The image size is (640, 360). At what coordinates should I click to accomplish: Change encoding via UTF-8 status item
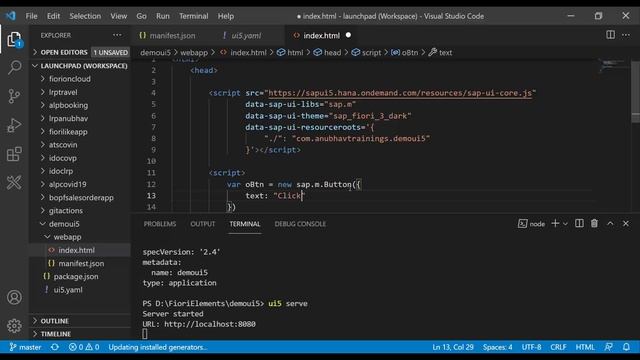pos(531,347)
